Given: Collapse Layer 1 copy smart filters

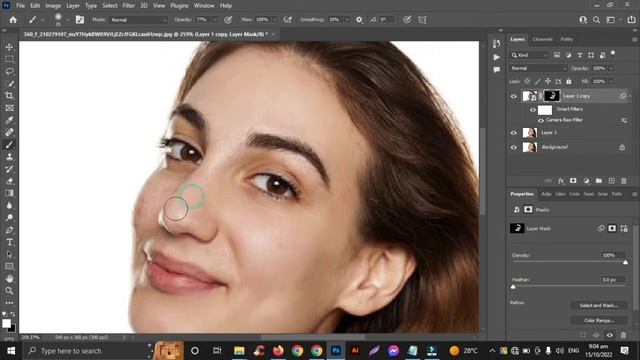Looking at the screenshot, I should (x=630, y=96).
